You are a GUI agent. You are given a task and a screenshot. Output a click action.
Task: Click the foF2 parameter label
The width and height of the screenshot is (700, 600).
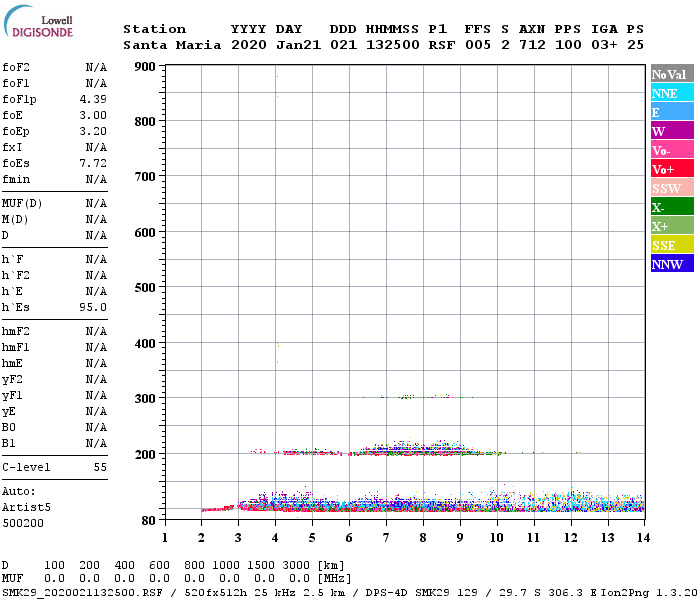tap(16, 67)
